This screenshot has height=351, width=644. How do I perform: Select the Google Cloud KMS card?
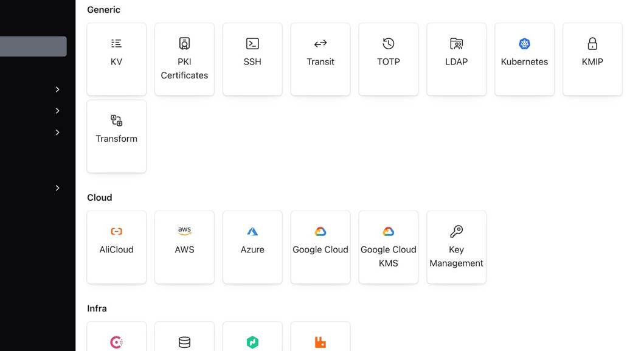(x=389, y=246)
